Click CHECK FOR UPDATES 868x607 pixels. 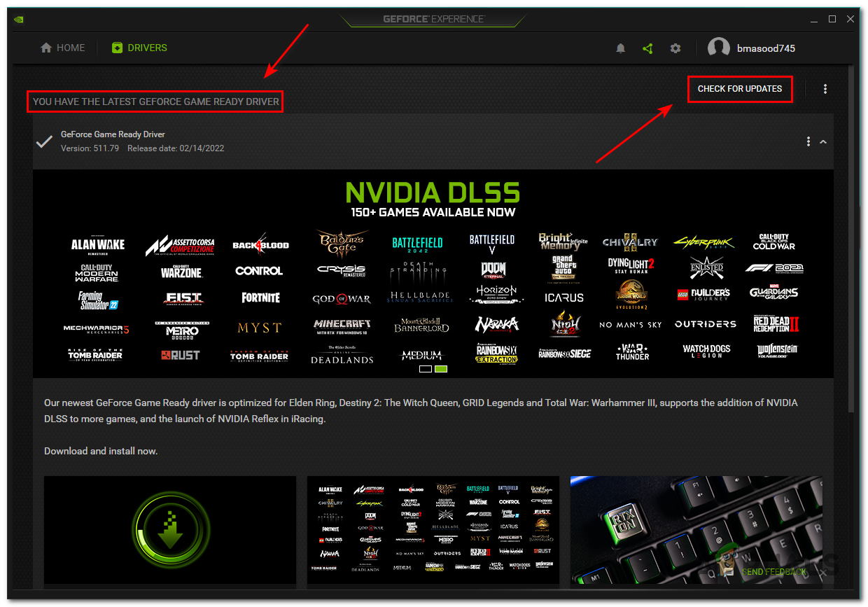tap(740, 89)
